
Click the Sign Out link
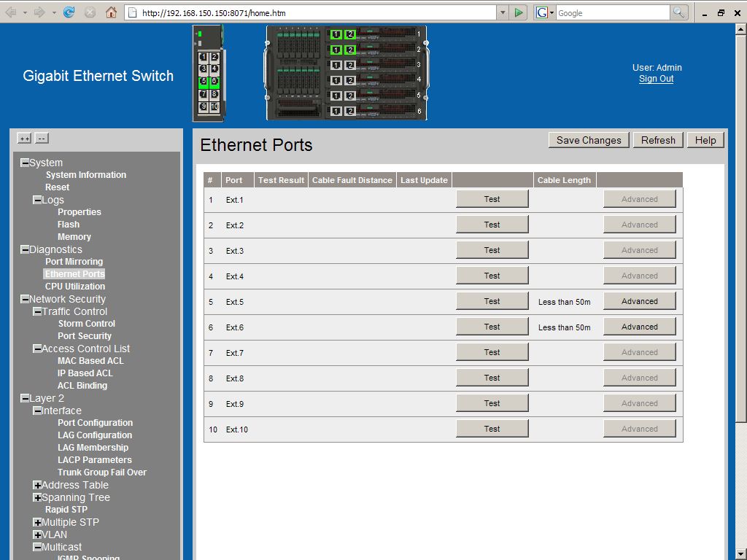(656, 79)
